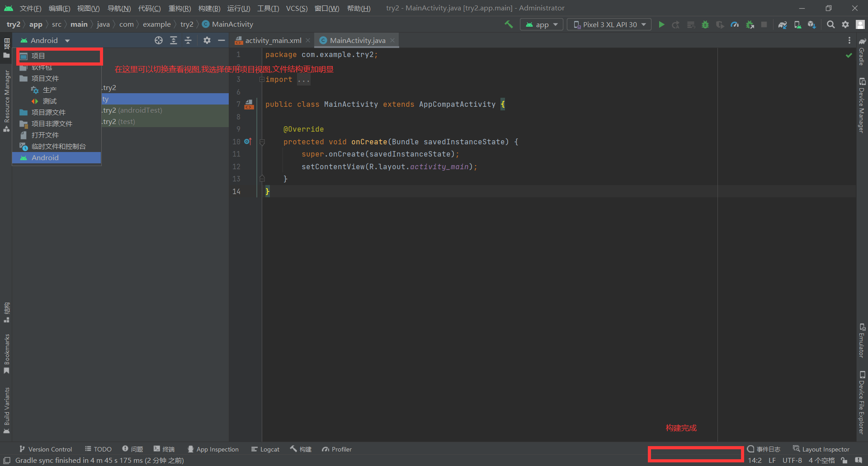
Task: Toggle the Build Variants side panel
Action: (x=7, y=410)
